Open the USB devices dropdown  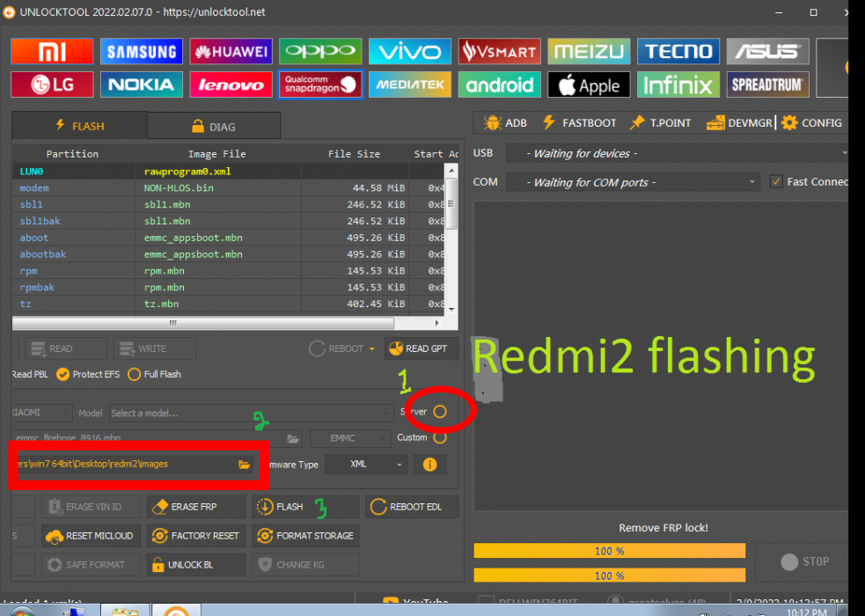(x=677, y=153)
